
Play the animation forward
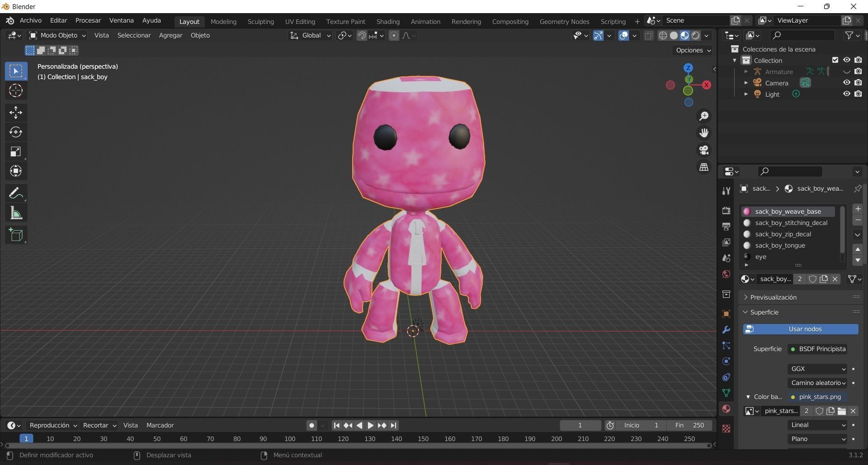click(x=370, y=425)
